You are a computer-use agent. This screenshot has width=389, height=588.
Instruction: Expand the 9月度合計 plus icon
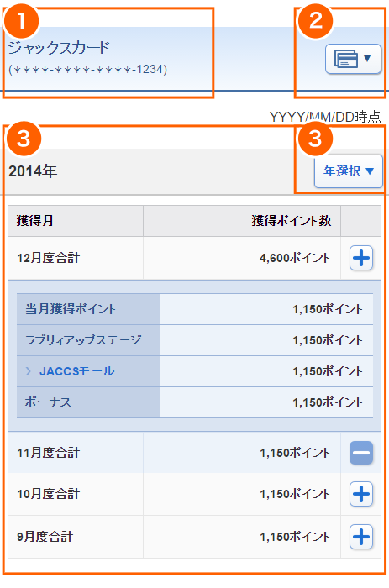(361, 537)
